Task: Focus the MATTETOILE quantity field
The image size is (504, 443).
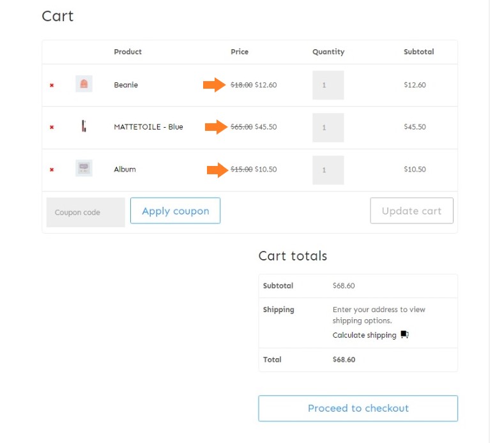Action: click(328, 128)
